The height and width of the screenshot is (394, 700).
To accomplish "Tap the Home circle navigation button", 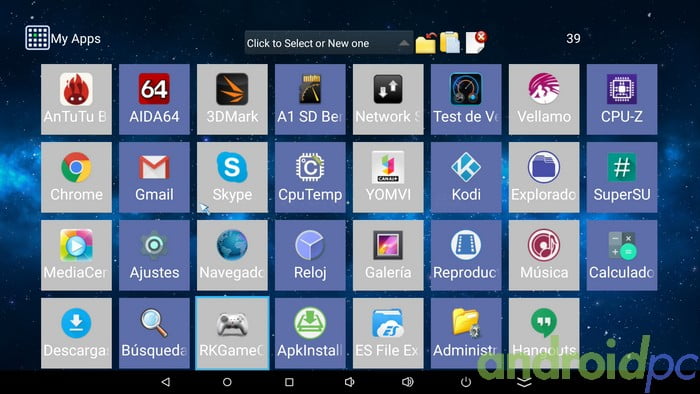I will 227,382.
